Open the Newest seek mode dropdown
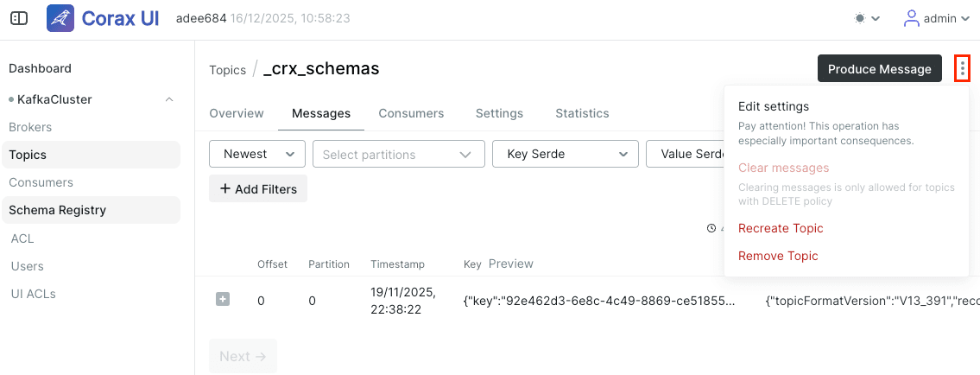980x375 pixels. [x=257, y=154]
